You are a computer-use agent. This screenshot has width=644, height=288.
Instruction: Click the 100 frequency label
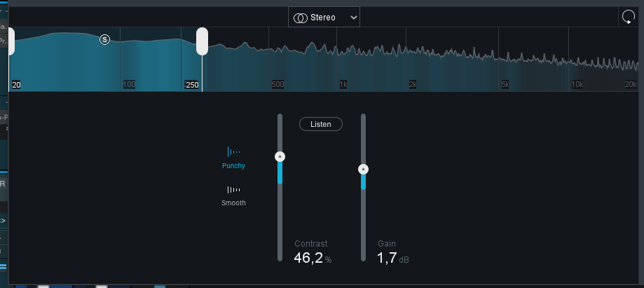(129, 85)
